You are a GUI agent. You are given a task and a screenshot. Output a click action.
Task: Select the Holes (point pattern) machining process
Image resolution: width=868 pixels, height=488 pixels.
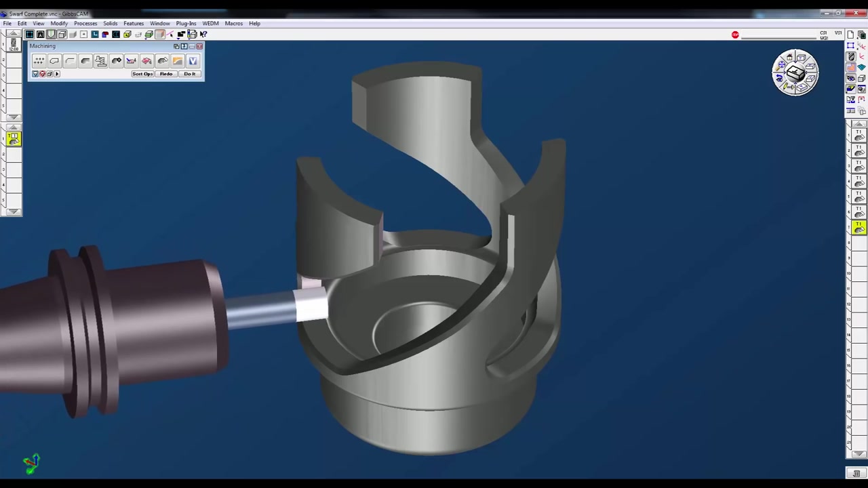point(39,61)
